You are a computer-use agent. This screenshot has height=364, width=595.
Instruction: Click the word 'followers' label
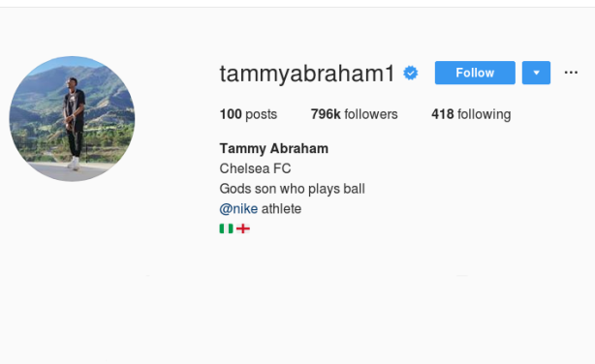pyautogui.click(x=371, y=114)
